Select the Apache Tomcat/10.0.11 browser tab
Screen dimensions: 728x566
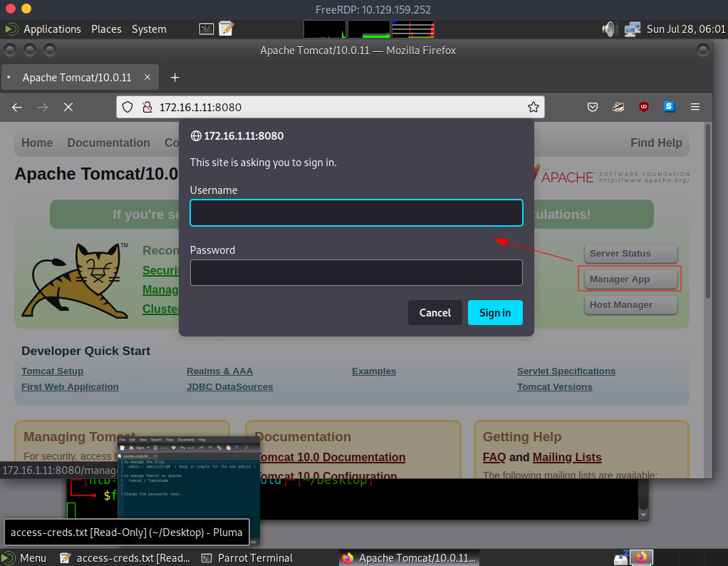[x=77, y=78]
